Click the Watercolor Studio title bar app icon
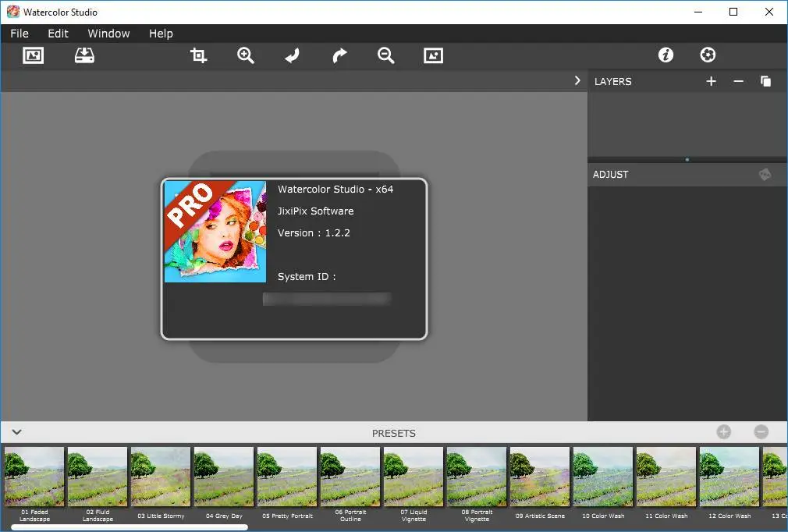The image size is (788, 532). 13,12
